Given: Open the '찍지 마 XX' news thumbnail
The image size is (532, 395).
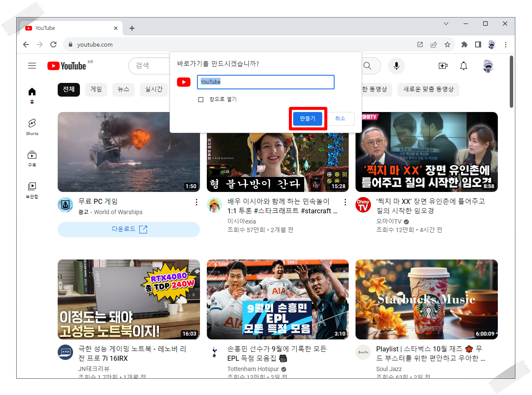Looking at the screenshot, I should coord(426,152).
